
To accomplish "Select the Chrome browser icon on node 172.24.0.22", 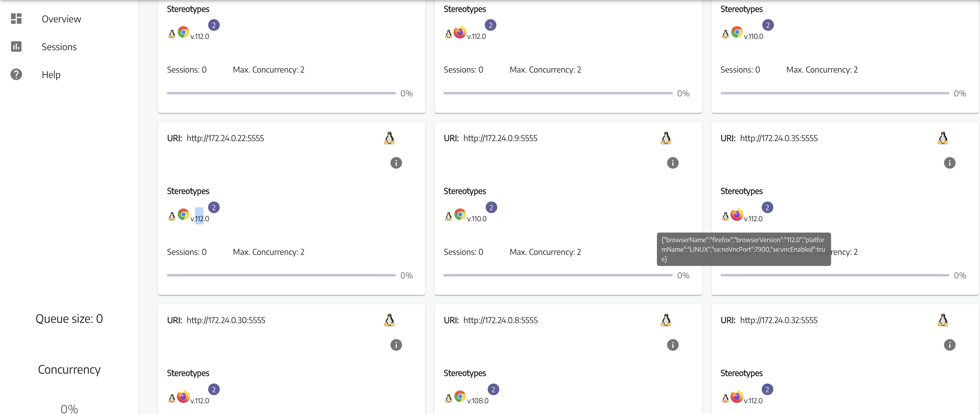I will pos(184,214).
